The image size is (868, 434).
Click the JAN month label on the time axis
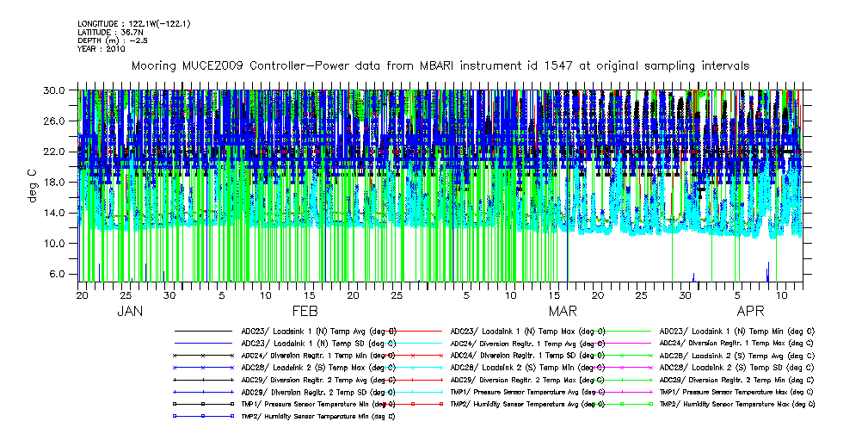129,311
